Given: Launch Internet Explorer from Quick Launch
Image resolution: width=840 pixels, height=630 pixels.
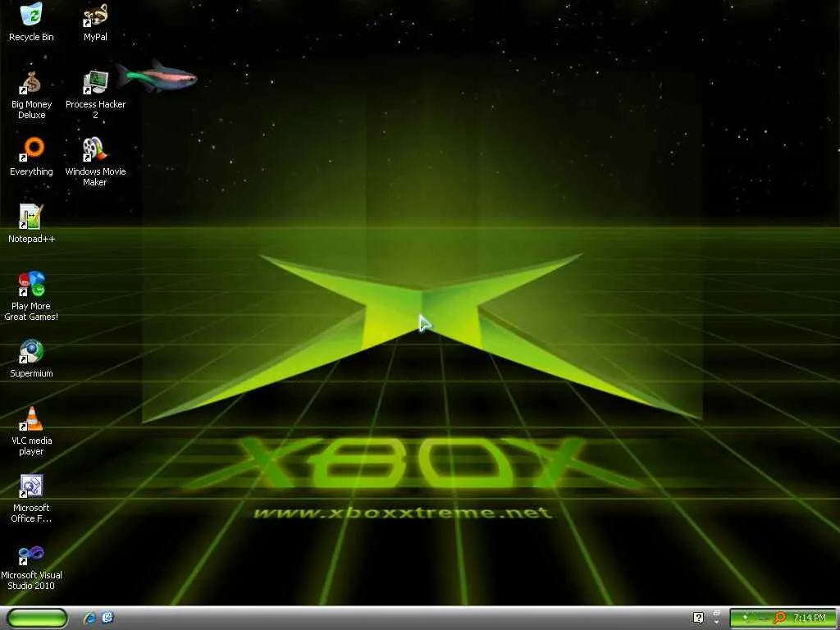Looking at the screenshot, I should click(x=89, y=619).
